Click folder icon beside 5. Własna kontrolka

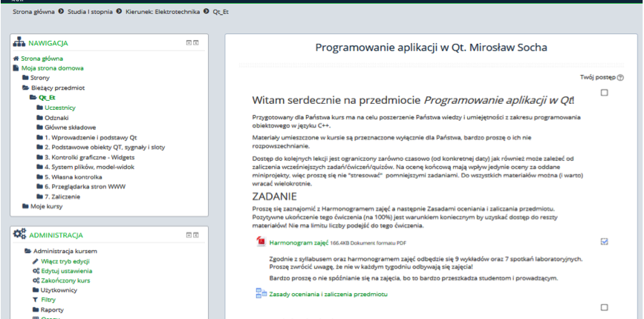pos(39,177)
